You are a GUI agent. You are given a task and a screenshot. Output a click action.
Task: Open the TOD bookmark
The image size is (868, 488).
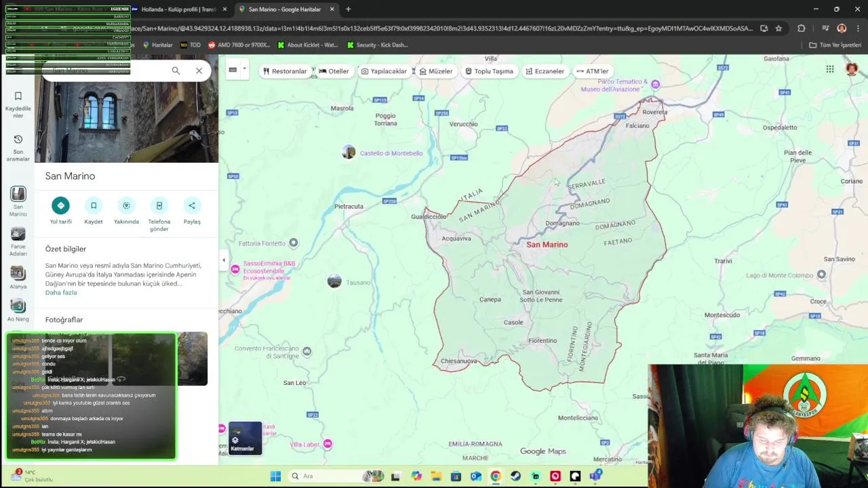tap(191, 45)
